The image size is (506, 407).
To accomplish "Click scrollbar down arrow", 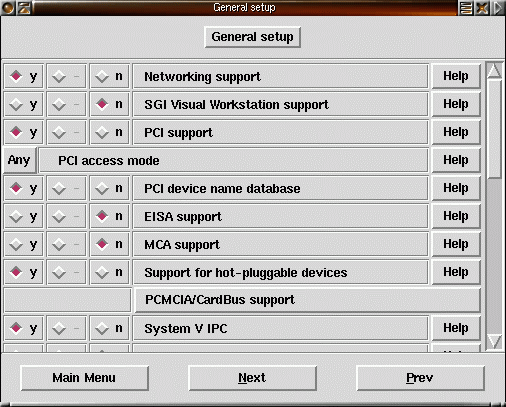I will pyautogui.click(x=494, y=342).
